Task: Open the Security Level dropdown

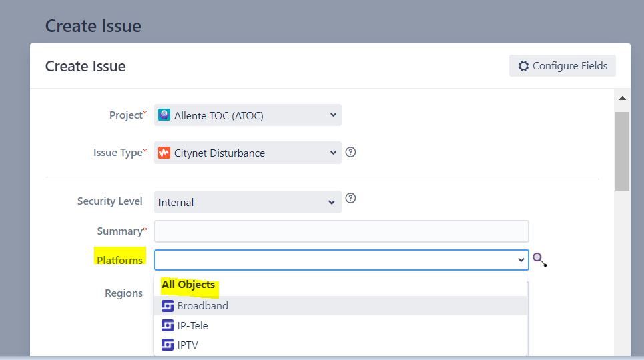Action: (x=248, y=202)
